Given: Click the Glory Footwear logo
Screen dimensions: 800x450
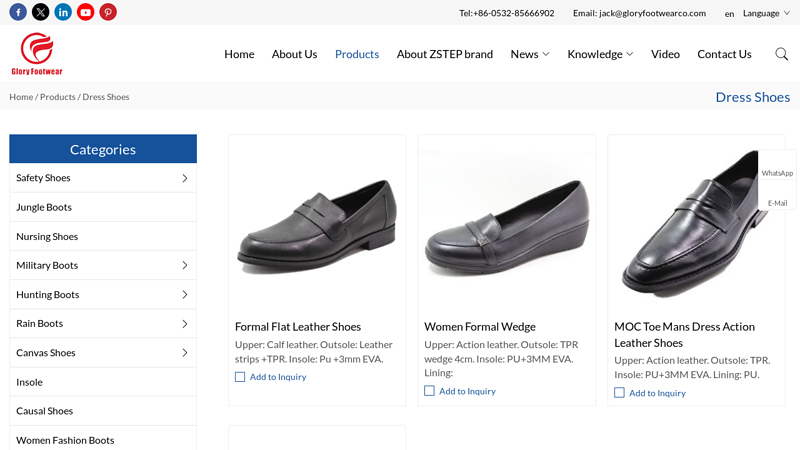Looking at the screenshot, I should (x=37, y=54).
